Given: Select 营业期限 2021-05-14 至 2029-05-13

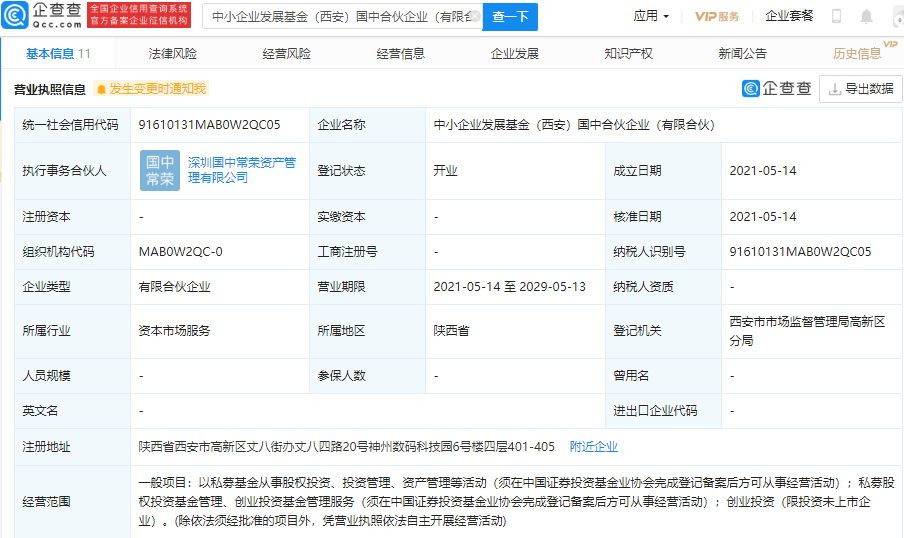Looking at the screenshot, I should pyautogui.click(x=510, y=287).
